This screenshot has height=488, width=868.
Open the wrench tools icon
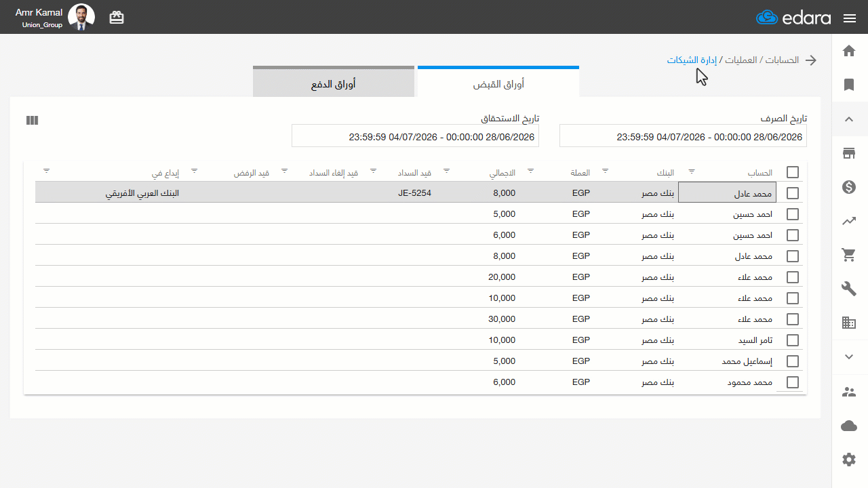(849, 289)
